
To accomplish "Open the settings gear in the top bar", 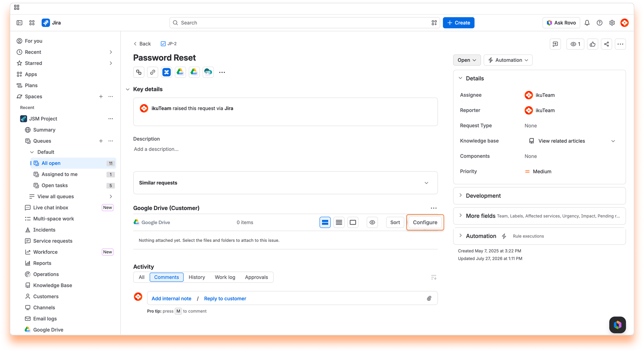I will 612,23.
